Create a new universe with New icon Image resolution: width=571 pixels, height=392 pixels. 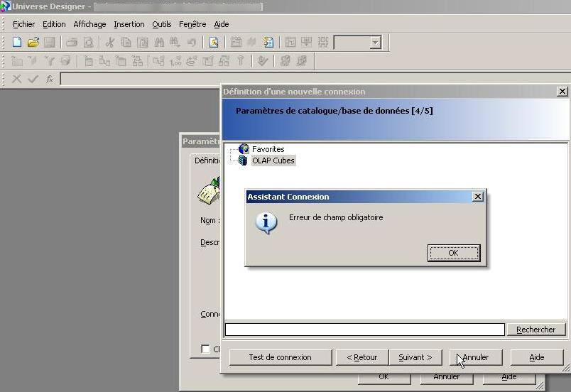pyautogui.click(x=17, y=43)
